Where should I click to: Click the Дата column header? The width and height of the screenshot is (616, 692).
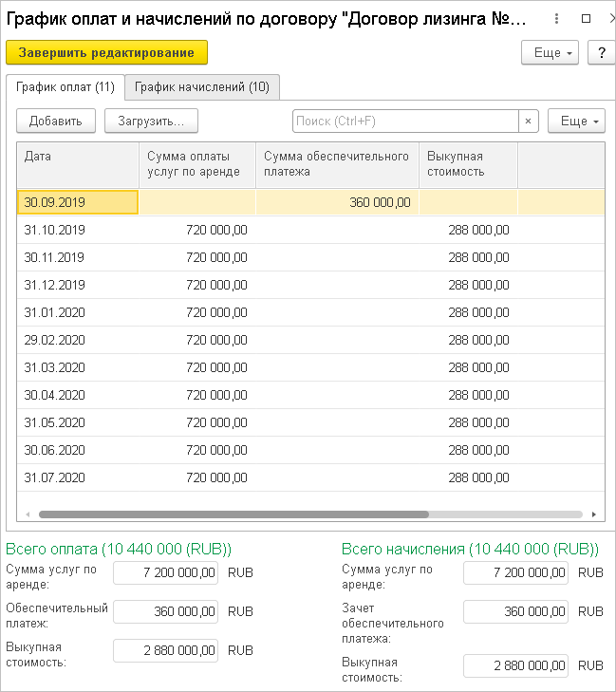click(x=78, y=164)
